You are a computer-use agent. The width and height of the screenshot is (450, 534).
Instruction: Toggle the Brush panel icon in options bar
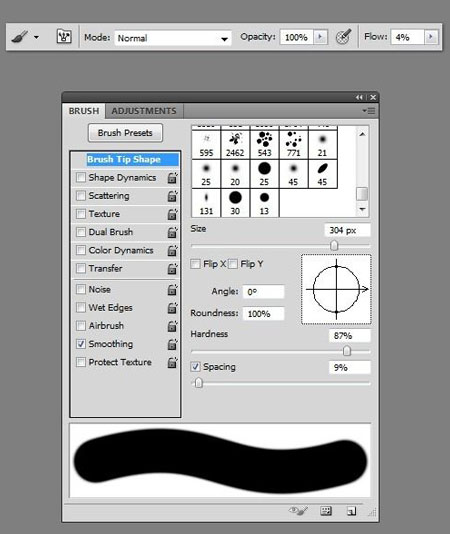click(x=64, y=36)
